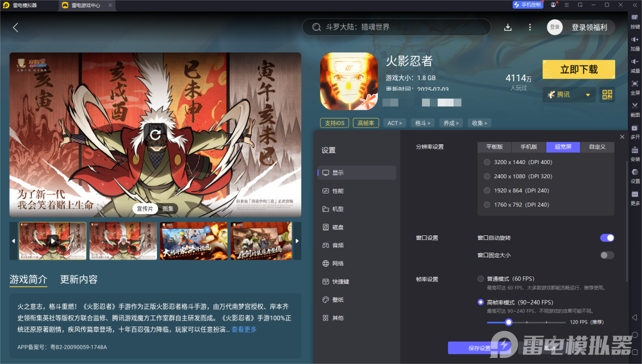
Task: Go back using the left arrow icon
Action: tap(16, 27)
